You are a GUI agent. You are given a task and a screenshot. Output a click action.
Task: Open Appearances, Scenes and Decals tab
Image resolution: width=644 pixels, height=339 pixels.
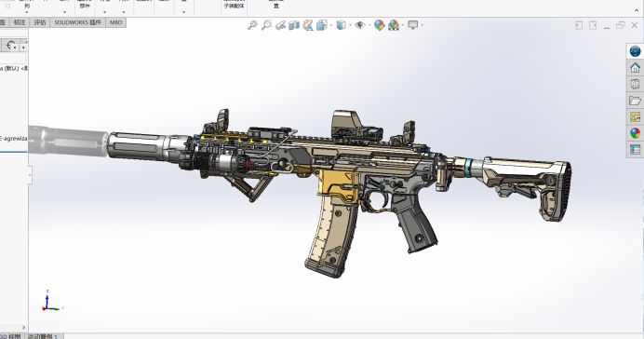click(635, 133)
